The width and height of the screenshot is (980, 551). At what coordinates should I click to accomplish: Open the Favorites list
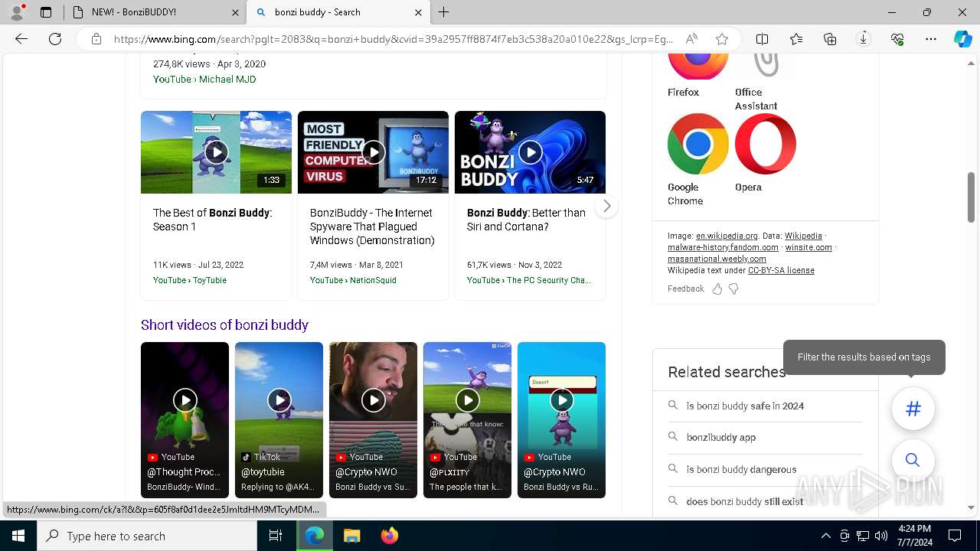point(796,39)
